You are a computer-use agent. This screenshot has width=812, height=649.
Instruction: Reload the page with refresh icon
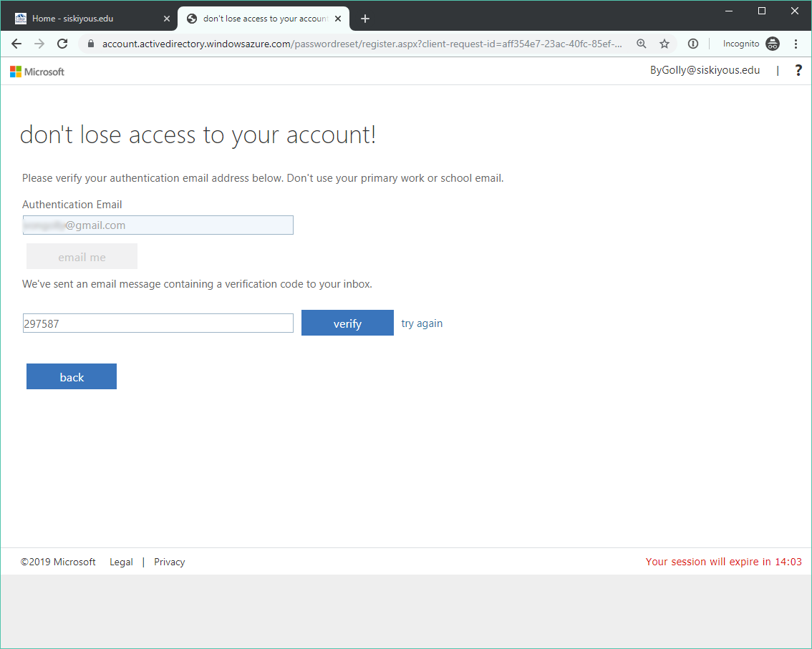tap(62, 44)
